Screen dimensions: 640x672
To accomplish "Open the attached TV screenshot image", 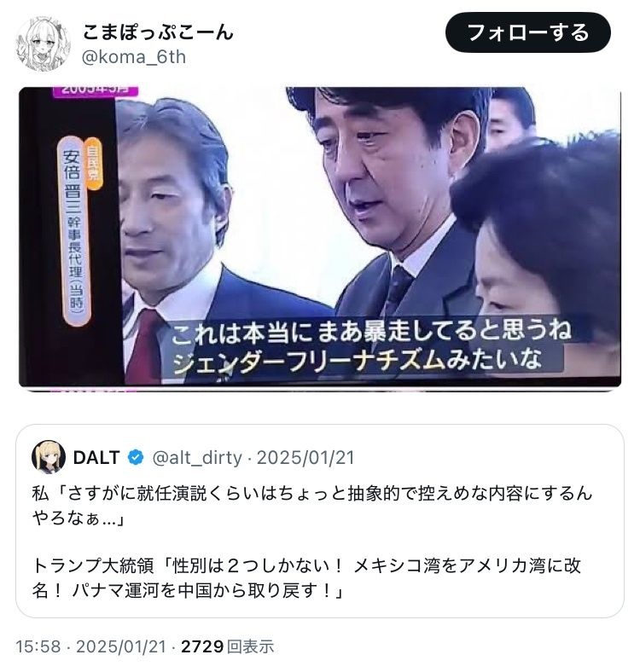I will pyautogui.click(x=320, y=237).
